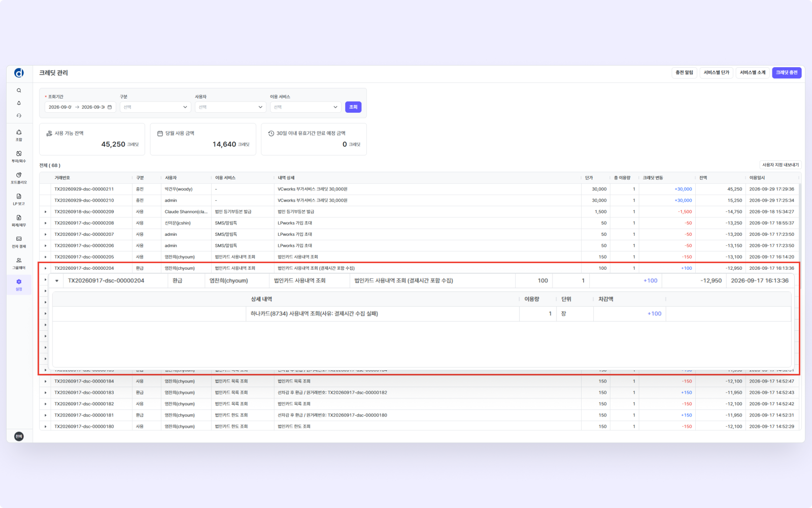Viewport: 812px width, 508px height.
Task: Click the 45,250 available balance value
Action: click(x=113, y=144)
